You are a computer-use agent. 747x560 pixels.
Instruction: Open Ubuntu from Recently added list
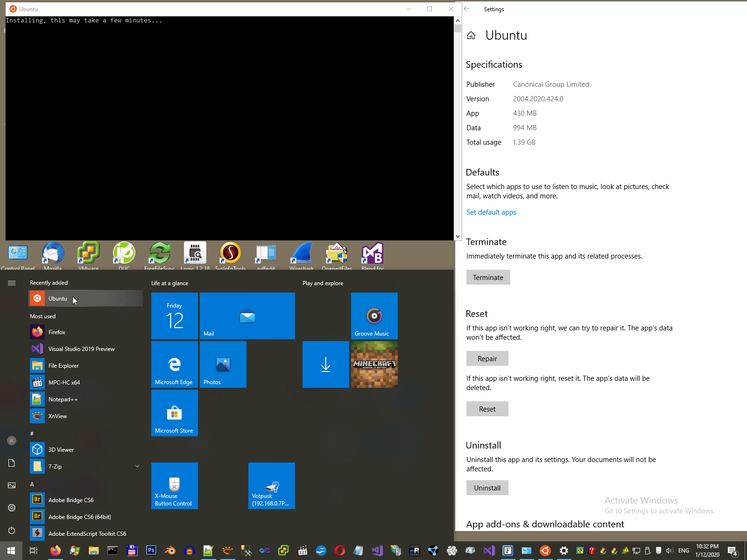[85, 299]
